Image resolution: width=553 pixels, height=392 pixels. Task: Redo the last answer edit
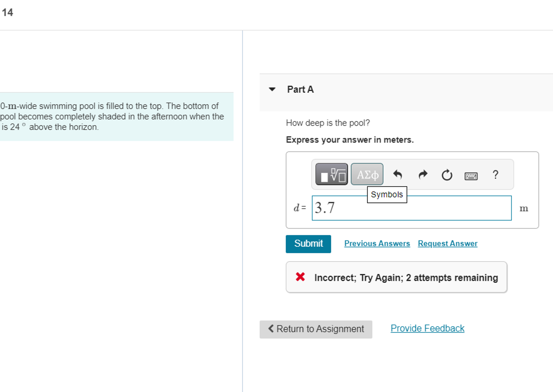pyautogui.click(x=423, y=175)
